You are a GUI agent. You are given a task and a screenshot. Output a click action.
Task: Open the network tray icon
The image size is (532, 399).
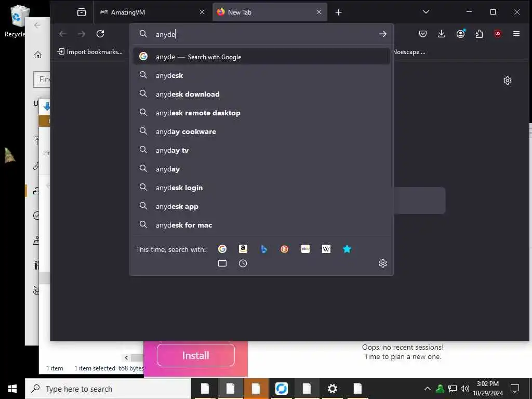(453, 389)
